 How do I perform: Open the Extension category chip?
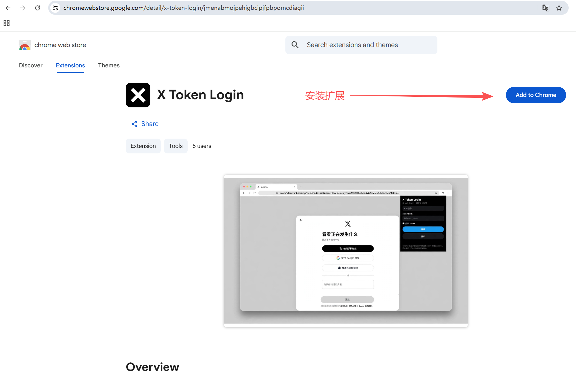[143, 146]
